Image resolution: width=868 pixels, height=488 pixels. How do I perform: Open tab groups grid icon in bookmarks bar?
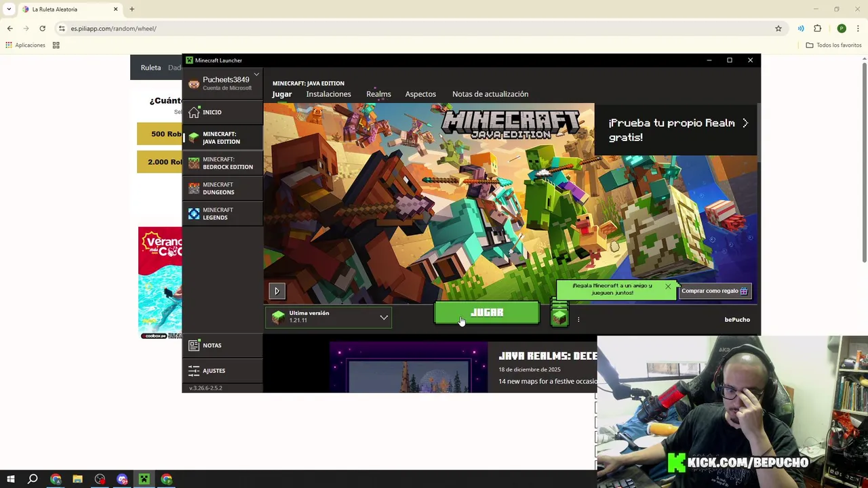point(56,45)
